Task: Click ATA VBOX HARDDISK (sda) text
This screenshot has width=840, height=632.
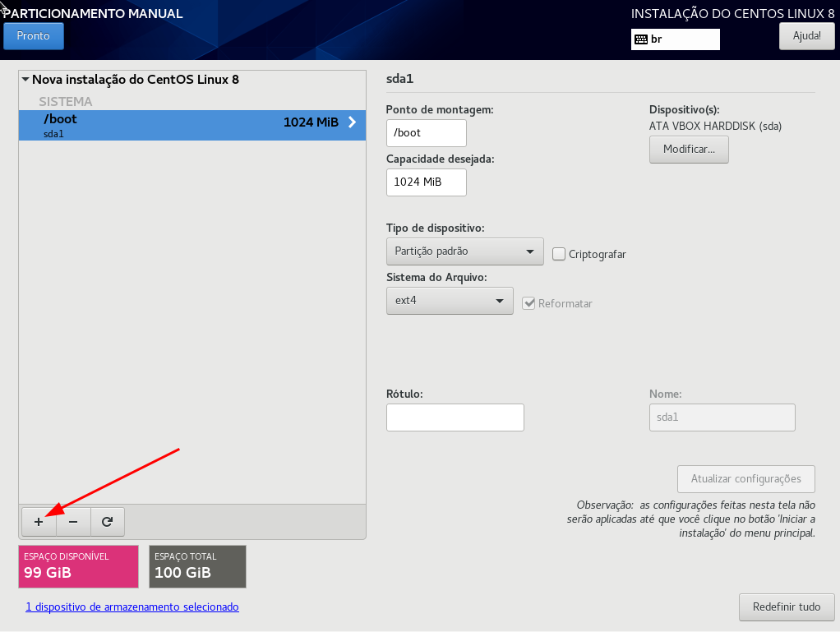Action: tap(715, 126)
